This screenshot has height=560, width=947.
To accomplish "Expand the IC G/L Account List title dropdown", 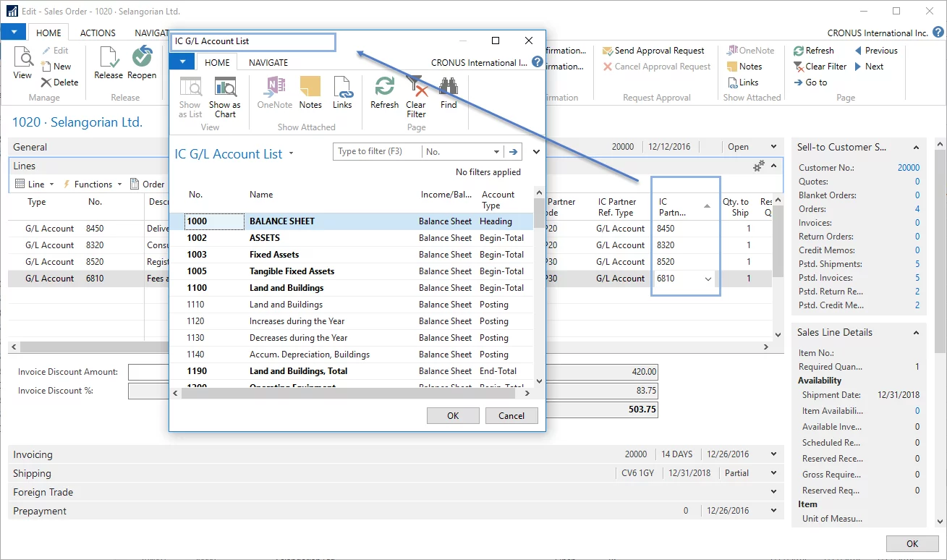I will pyautogui.click(x=292, y=153).
